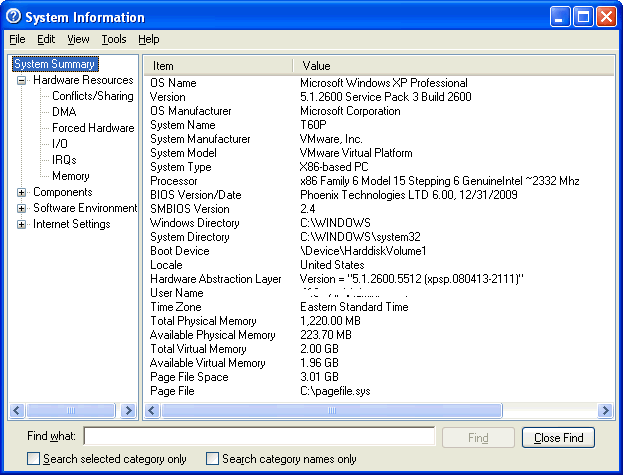The width and height of the screenshot is (623, 475).
Task: Click the Find button
Action: click(478, 438)
